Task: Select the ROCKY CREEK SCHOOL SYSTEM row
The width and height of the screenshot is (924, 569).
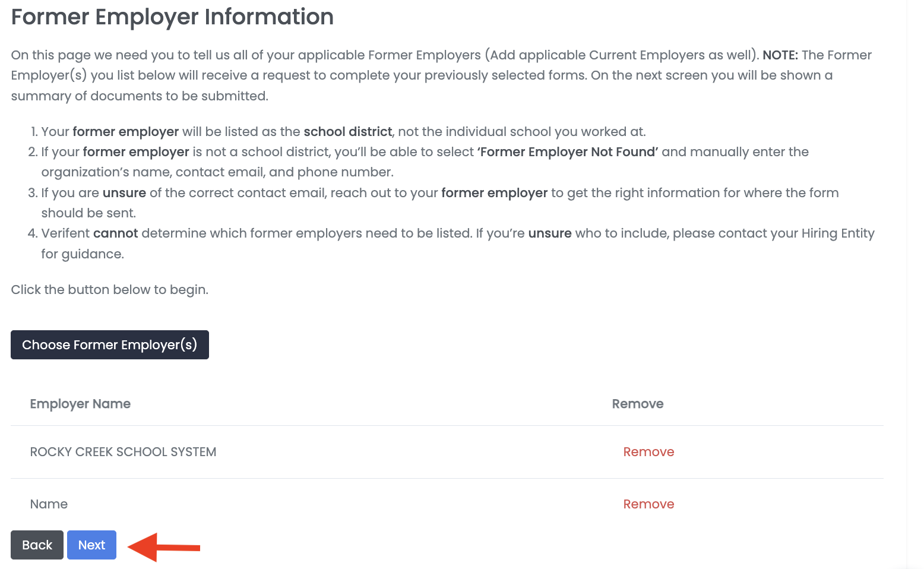Action: pos(123,451)
